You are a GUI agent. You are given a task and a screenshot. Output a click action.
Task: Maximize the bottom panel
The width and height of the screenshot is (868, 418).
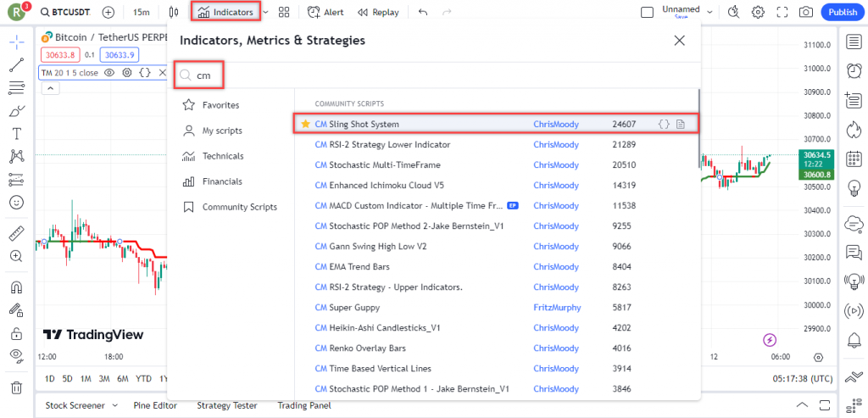click(826, 404)
